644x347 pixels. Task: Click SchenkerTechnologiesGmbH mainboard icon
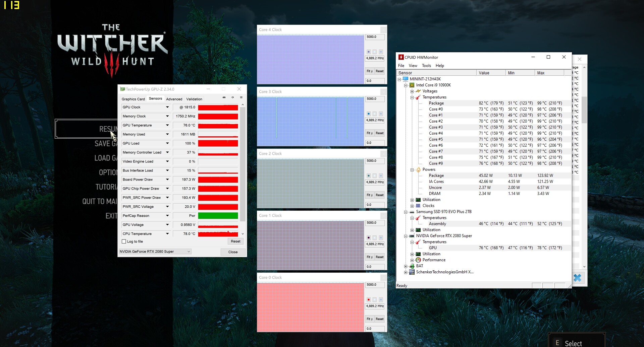[x=412, y=272]
